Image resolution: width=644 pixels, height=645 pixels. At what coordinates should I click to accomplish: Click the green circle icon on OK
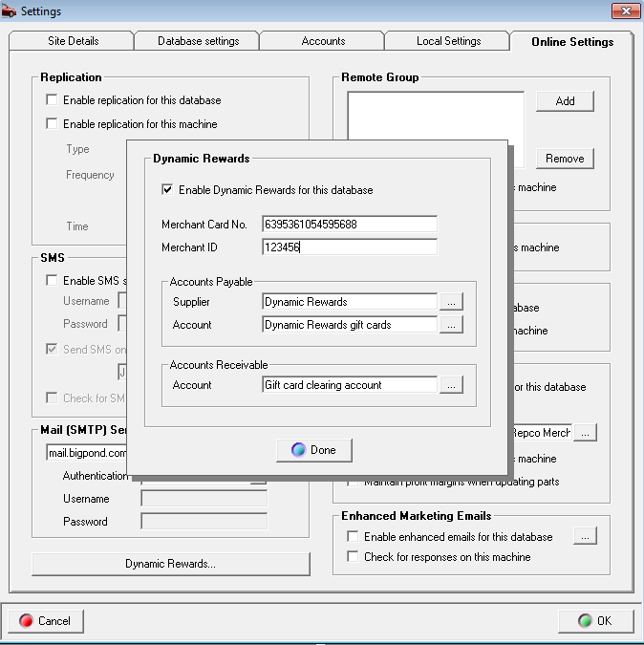click(x=585, y=621)
